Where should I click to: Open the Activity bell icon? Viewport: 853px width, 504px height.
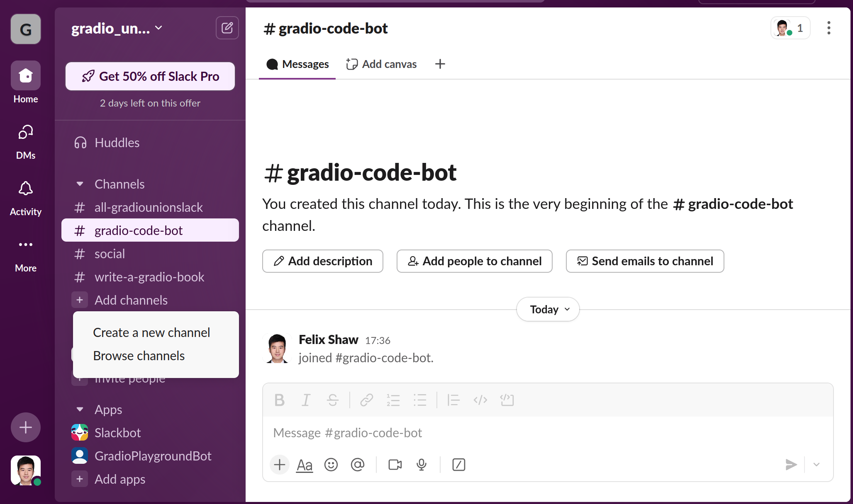(x=26, y=189)
